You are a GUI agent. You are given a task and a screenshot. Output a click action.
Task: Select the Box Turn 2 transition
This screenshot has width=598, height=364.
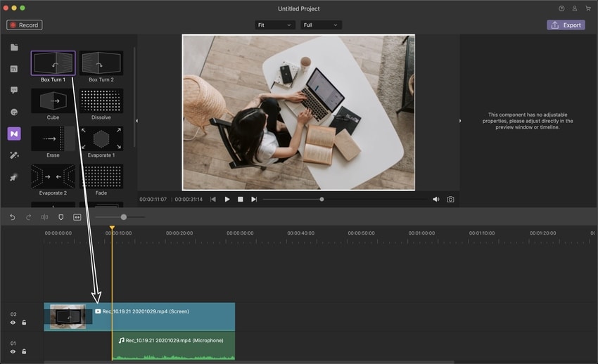pos(101,63)
